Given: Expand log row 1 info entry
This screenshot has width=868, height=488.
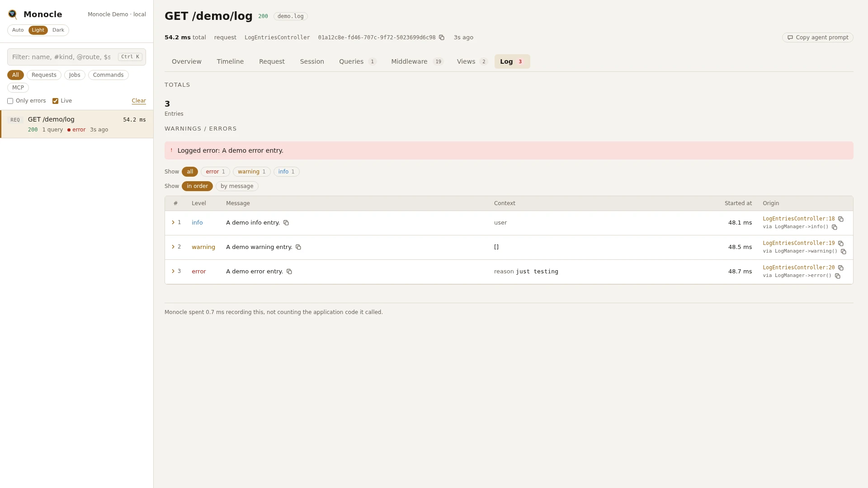Looking at the screenshot, I should 173,222.
